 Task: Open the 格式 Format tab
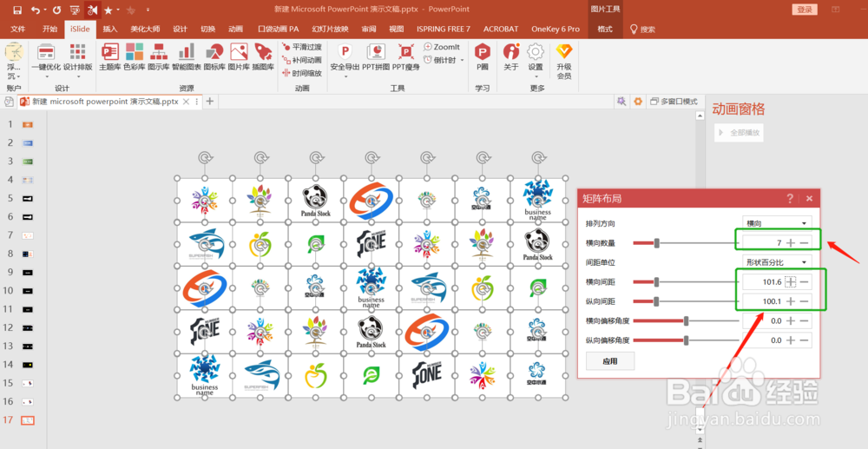[605, 29]
